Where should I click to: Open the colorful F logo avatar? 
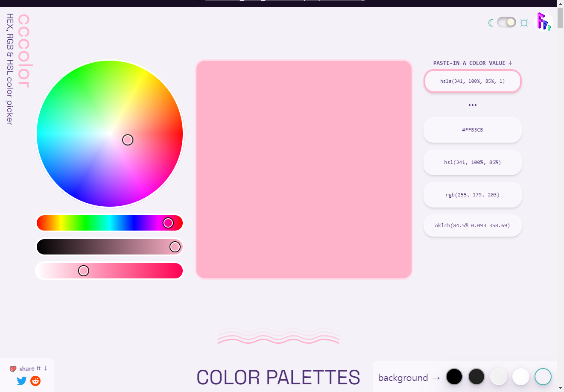pos(544,22)
